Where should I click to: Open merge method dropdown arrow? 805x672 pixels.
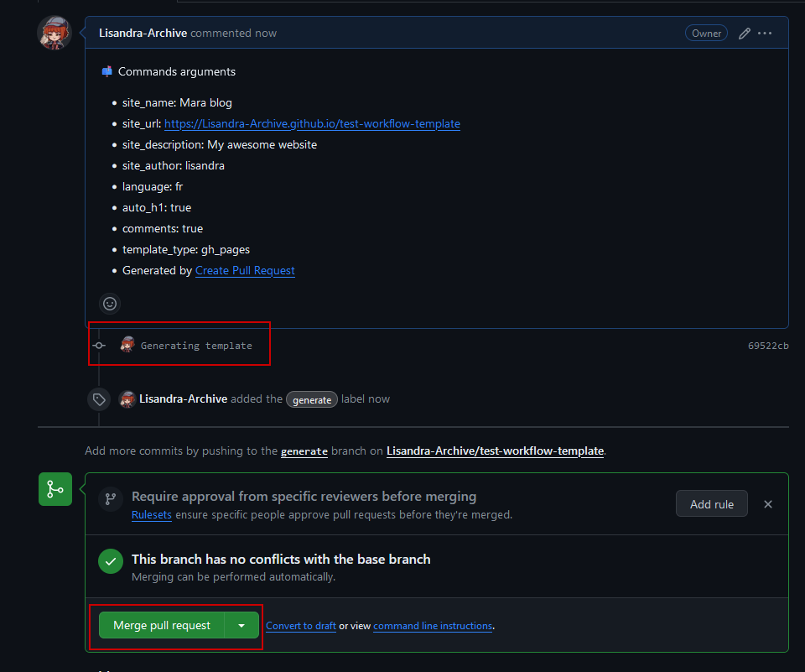pyautogui.click(x=241, y=625)
